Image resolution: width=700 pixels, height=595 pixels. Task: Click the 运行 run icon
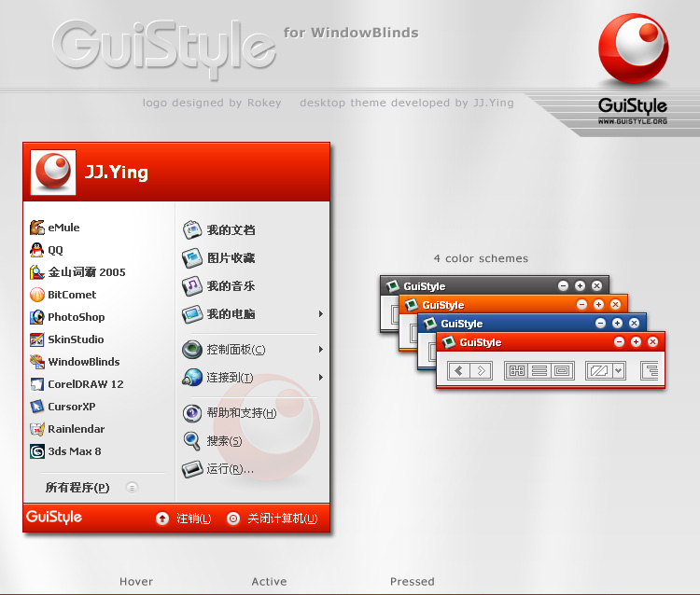click(192, 469)
